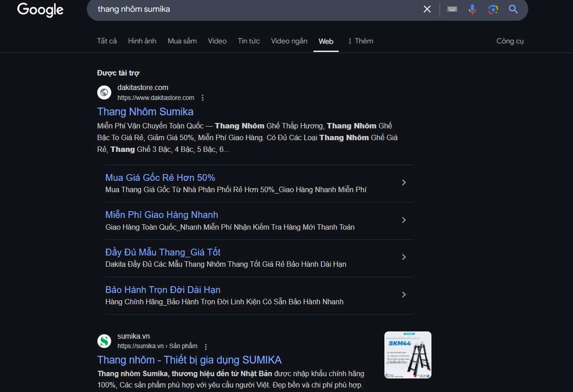Open the on-screen keyboard input tool

coord(452,9)
